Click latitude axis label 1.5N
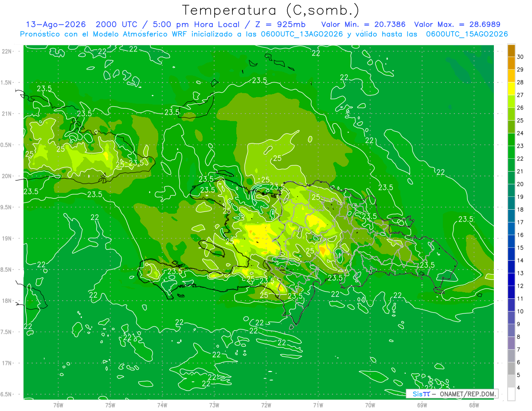 [7, 82]
